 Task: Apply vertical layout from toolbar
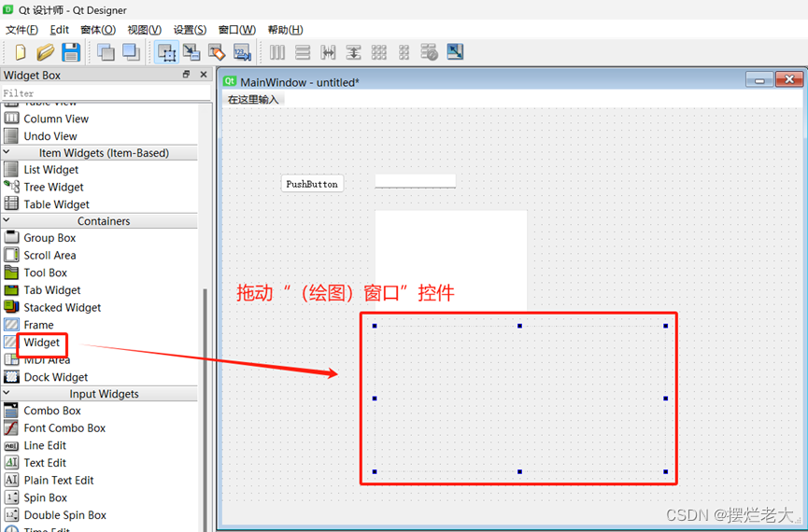click(303, 52)
